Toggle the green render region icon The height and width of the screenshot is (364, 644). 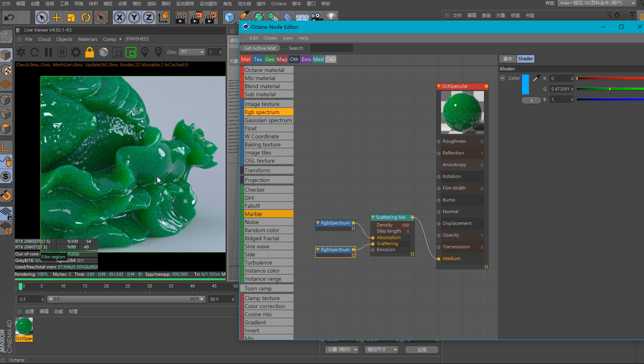coord(131,52)
